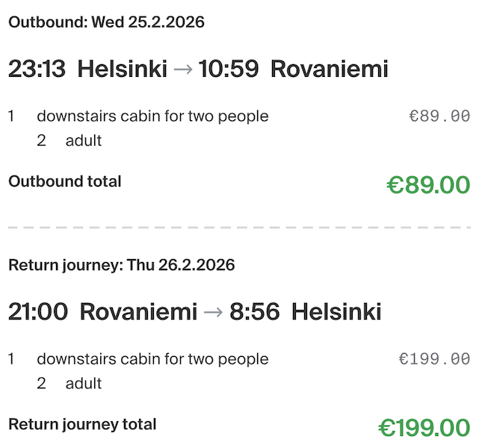Click Rovaniemi in the outbound route

tap(329, 69)
